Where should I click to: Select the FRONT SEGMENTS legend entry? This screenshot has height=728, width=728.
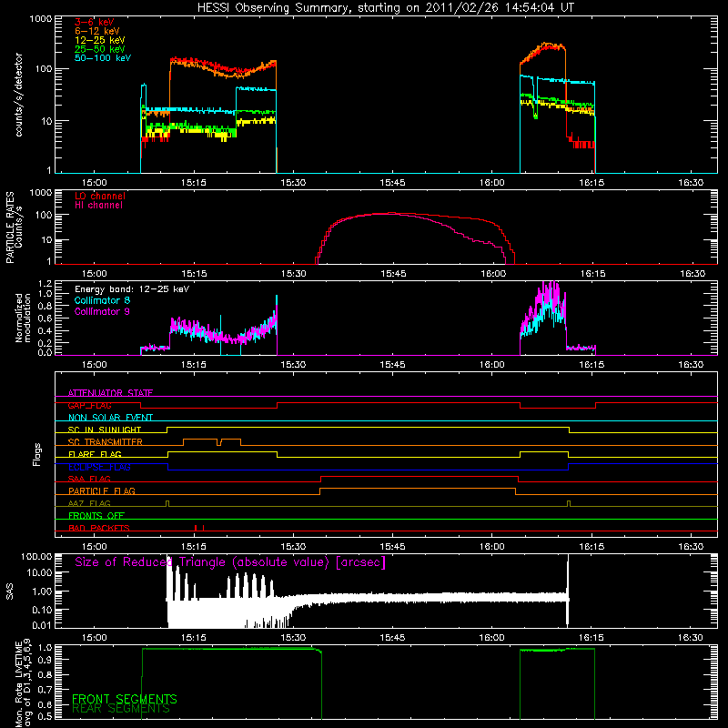pyautogui.click(x=125, y=699)
